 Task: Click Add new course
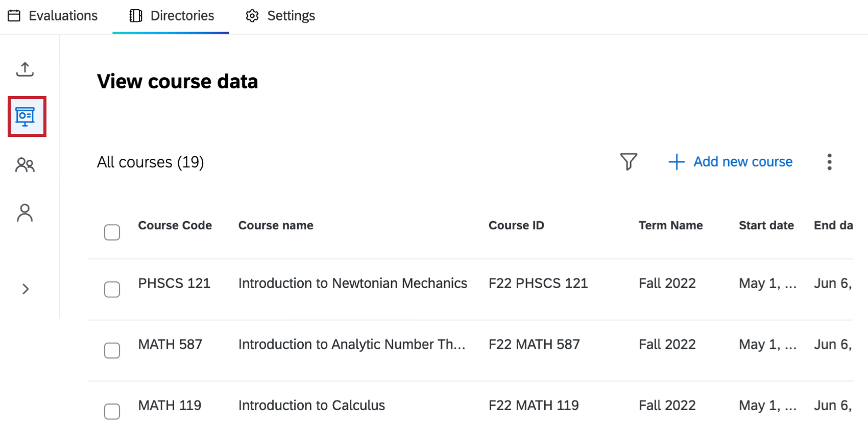730,161
